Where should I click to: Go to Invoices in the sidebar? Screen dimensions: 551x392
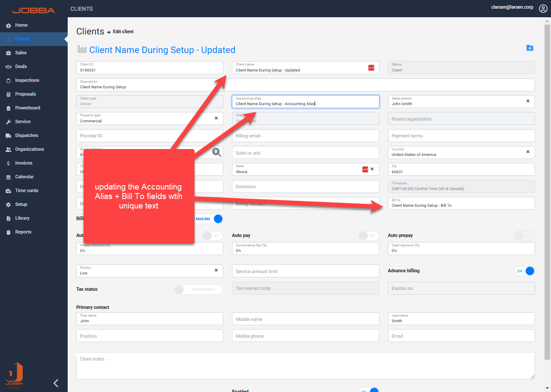tap(23, 163)
